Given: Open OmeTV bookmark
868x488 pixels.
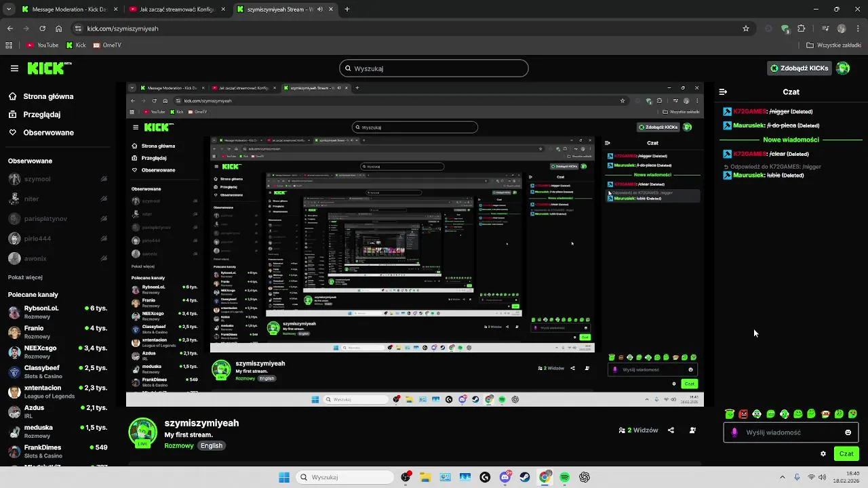Looking at the screenshot, I should [107, 45].
